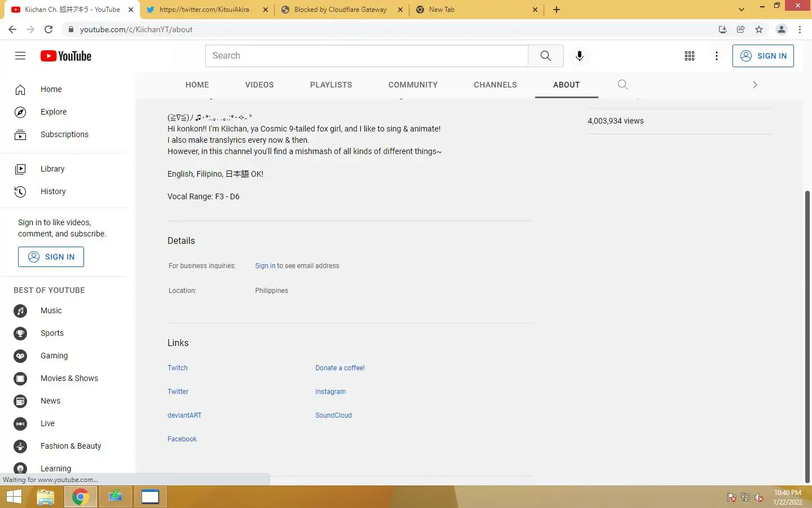This screenshot has height=508, width=812.
Task: Open Windows Start button
Action: point(14,497)
